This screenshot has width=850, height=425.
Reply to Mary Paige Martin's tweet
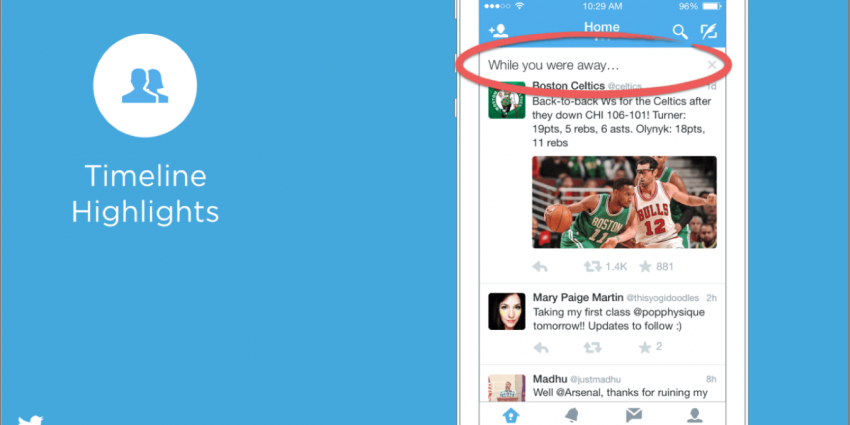541,347
